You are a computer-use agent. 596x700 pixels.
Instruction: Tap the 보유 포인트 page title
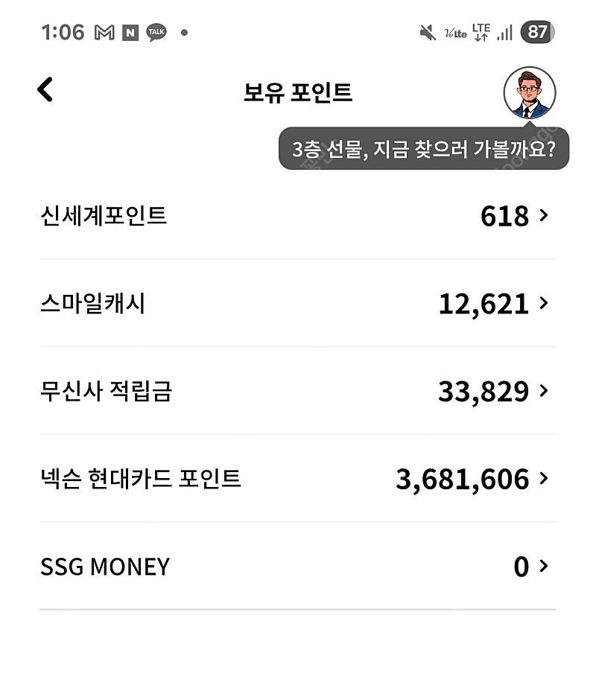[x=298, y=93]
